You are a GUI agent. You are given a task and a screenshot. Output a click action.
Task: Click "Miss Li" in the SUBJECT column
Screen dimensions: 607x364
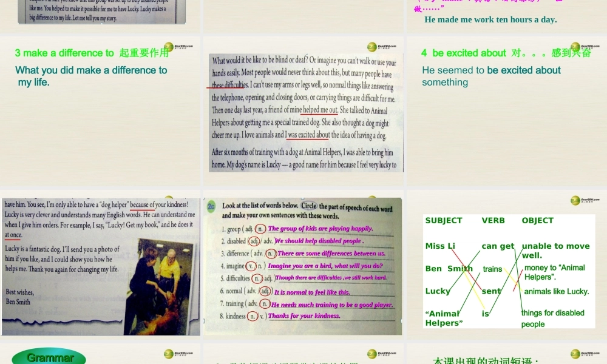[440, 246]
